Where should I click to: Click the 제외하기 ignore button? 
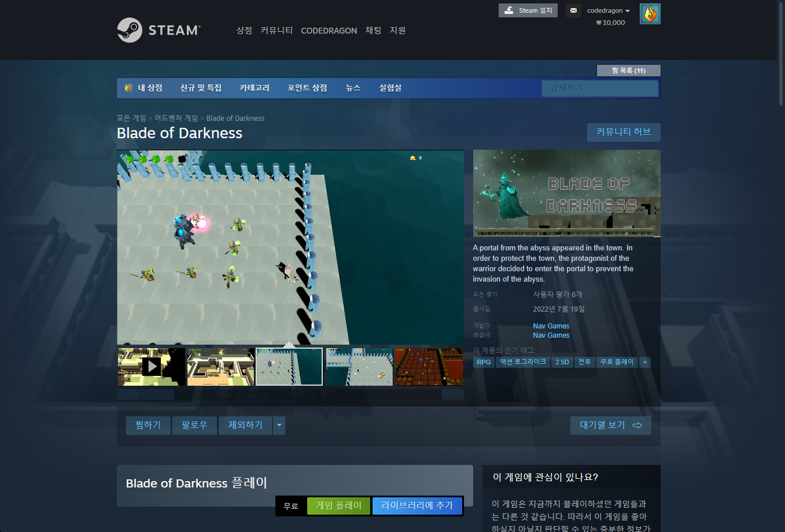tap(245, 425)
